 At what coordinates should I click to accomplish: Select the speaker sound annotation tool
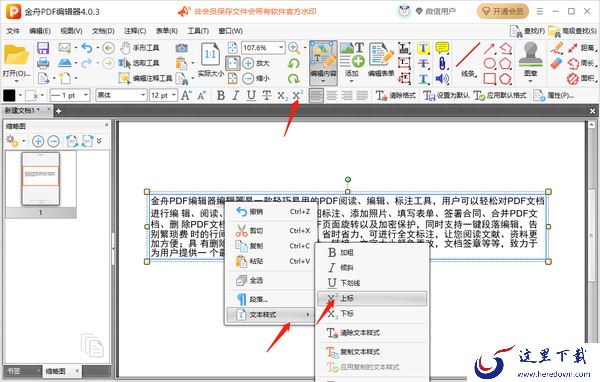coord(442,78)
